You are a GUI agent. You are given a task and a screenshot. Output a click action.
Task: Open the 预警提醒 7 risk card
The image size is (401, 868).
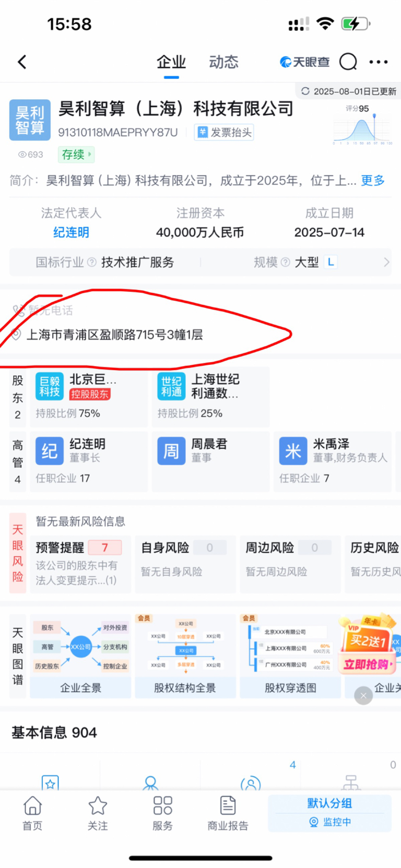coord(80,564)
